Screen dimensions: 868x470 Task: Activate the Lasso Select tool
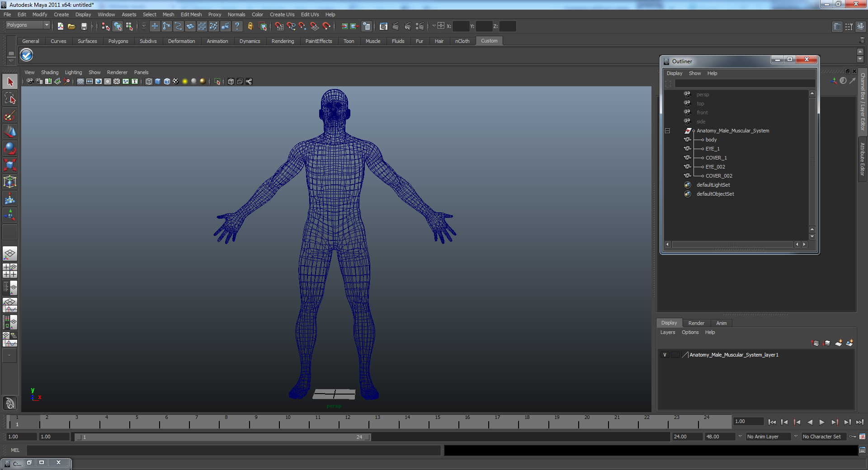point(10,99)
